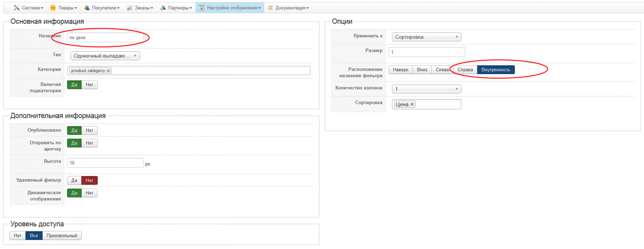
Task: Click the Система wrench icon
Action: coord(17,8)
